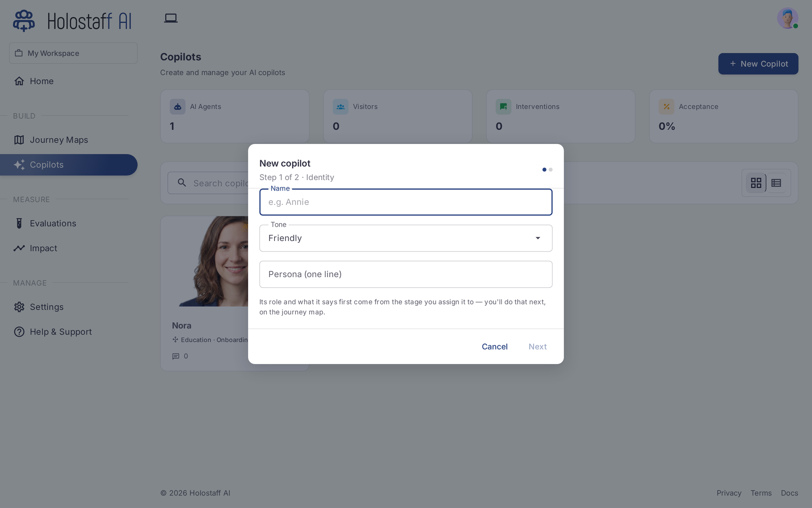Click the Education category icon on Nora card
812x508 pixels.
tap(175, 339)
